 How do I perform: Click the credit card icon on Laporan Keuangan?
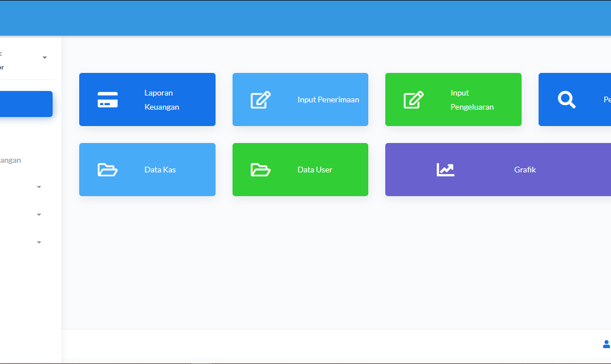pyautogui.click(x=107, y=99)
